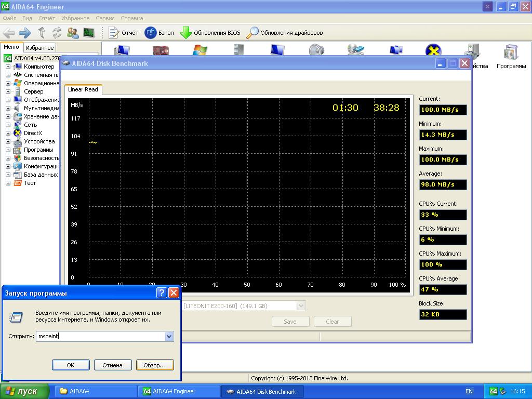This screenshot has height=399, width=532.
Task: Click the Обзор... browse button
Action: point(154,365)
